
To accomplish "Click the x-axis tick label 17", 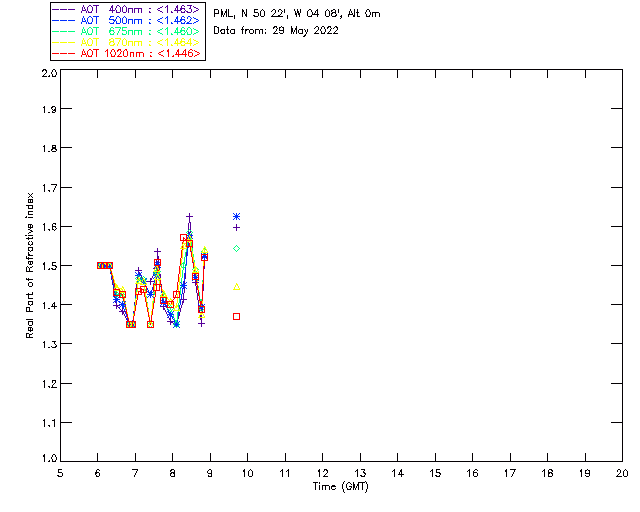I will 510,473.
